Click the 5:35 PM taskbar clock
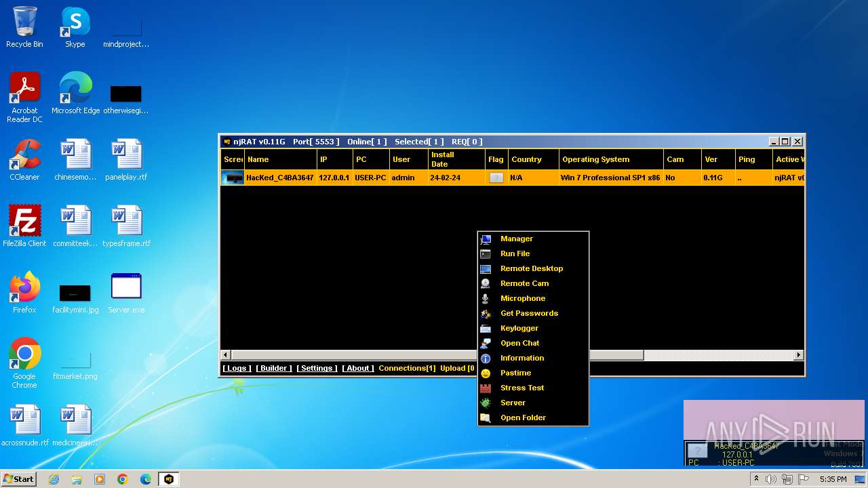The height and width of the screenshot is (488, 868). coord(833,479)
